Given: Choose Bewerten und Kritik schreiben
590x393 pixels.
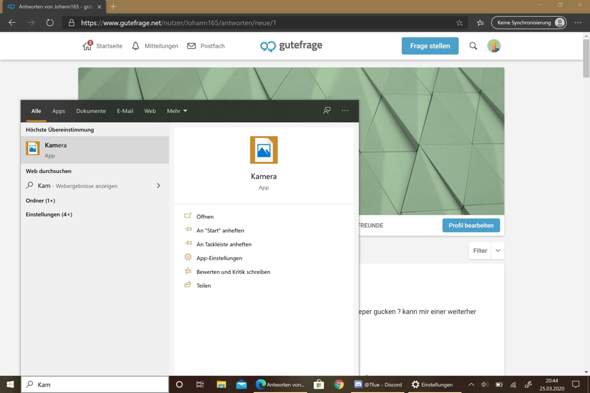Looking at the screenshot, I should tap(233, 272).
